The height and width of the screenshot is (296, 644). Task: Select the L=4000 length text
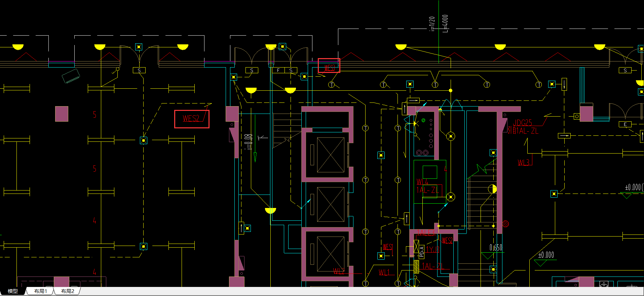tap(445, 24)
